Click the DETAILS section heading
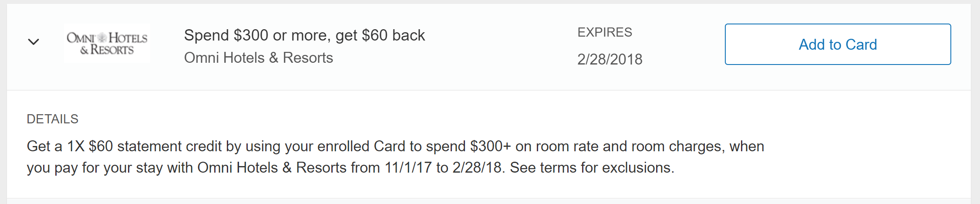Image resolution: width=980 pixels, height=204 pixels. [52, 119]
